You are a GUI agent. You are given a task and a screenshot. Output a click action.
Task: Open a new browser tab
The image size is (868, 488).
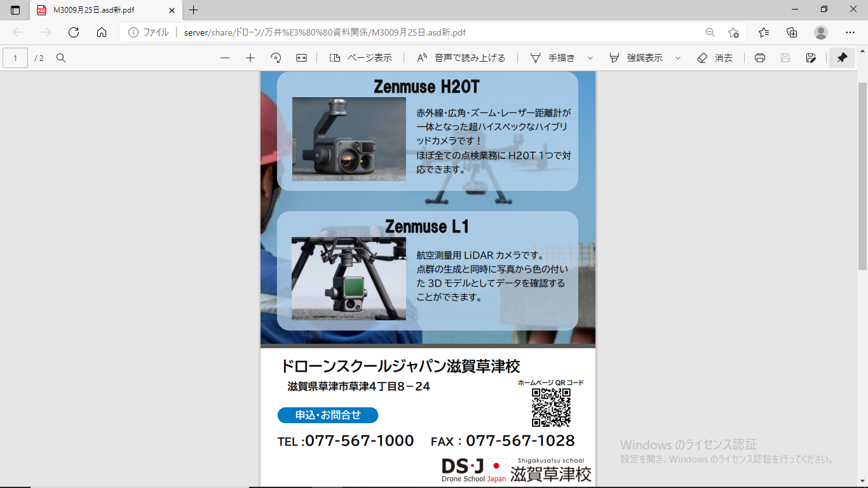[x=194, y=10]
